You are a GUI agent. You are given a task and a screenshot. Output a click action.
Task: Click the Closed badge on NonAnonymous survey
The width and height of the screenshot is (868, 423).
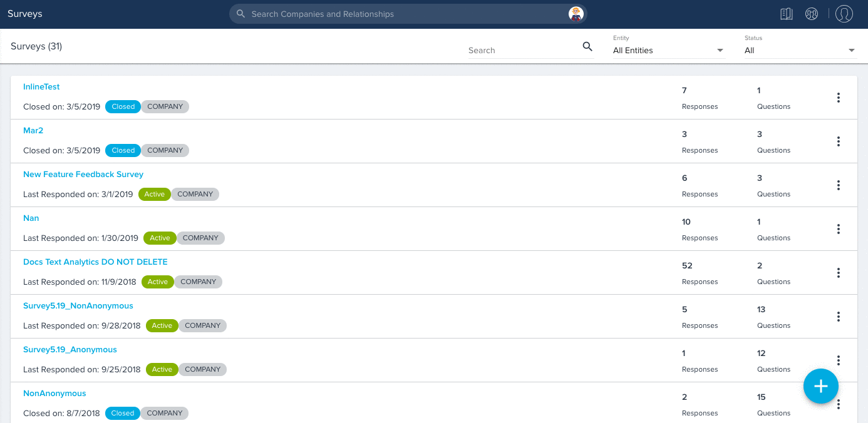pos(123,413)
